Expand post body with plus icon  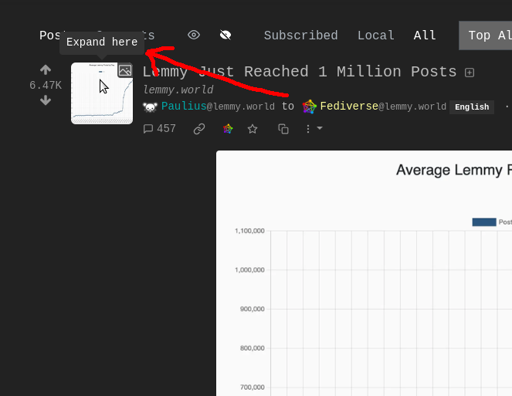(x=469, y=72)
